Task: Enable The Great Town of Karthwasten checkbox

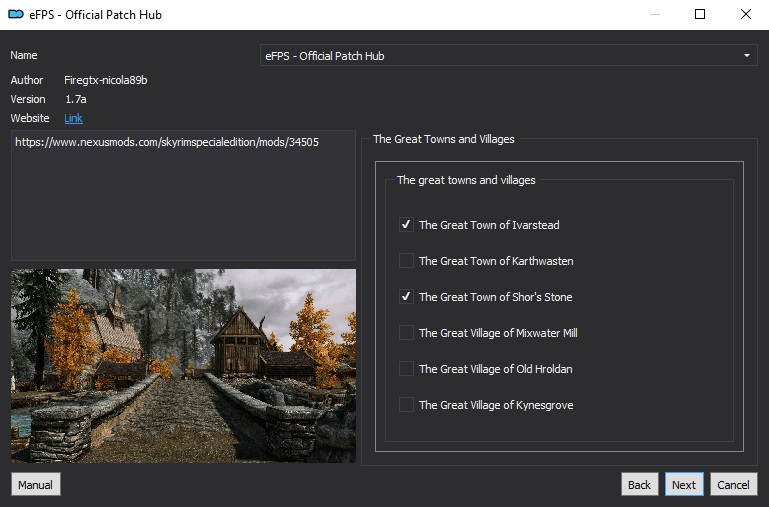Action: 406,261
